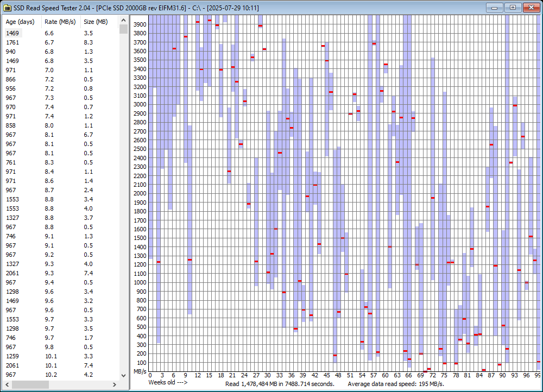The width and height of the screenshot is (543, 392).
Task: Select the row with age 1259 and rate 10.1
Action: point(61,356)
